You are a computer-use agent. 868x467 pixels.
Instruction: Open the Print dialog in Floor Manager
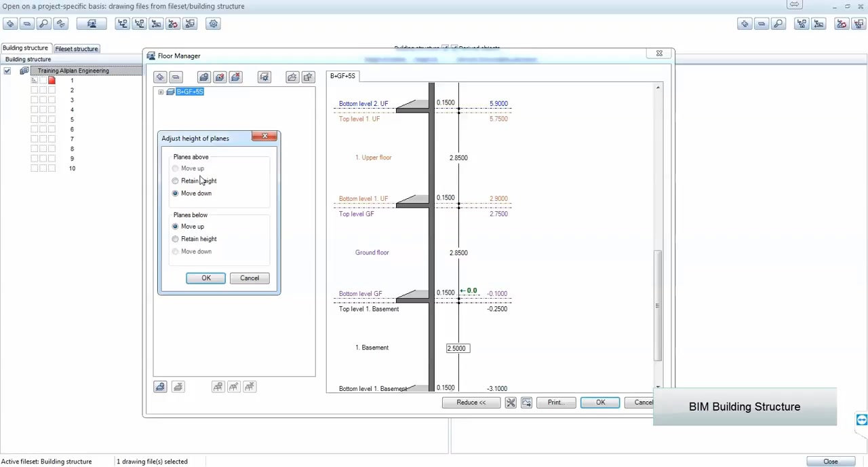pos(555,402)
